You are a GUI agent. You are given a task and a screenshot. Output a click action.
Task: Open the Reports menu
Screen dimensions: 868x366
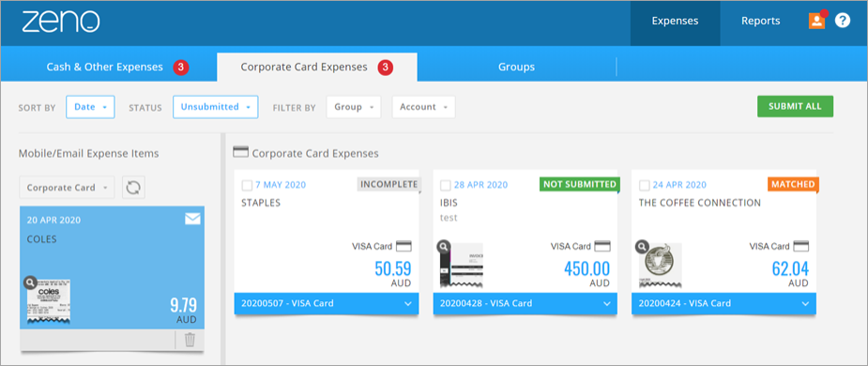[761, 21]
